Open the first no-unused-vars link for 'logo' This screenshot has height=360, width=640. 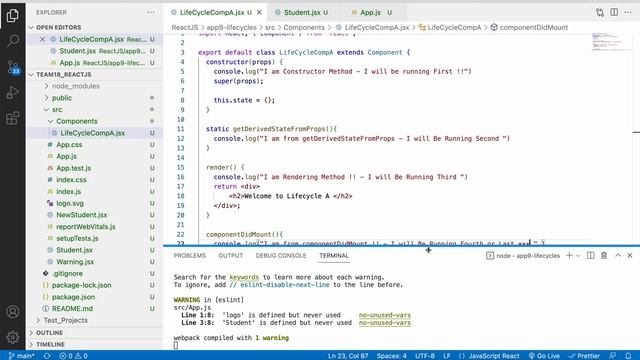(385, 315)
